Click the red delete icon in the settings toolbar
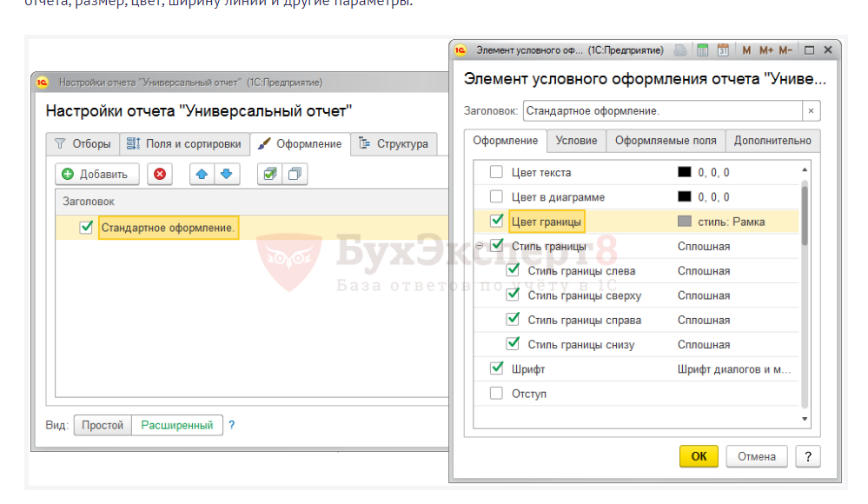 [x=160, y=174]
